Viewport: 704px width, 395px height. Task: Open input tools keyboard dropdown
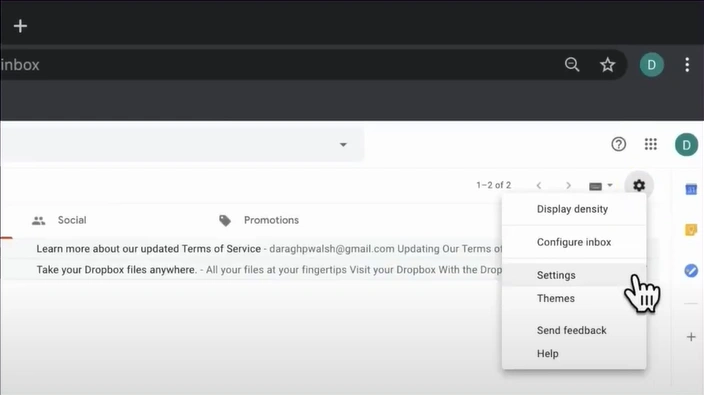[x=600, y=185]
